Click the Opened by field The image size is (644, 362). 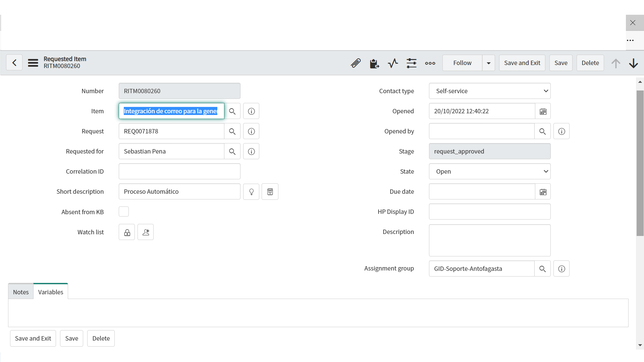[482, 131]
